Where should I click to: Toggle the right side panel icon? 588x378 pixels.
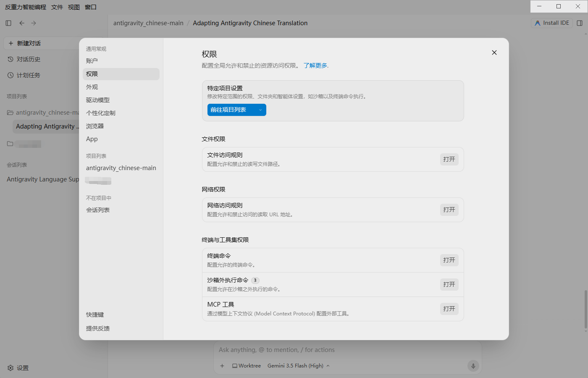pos(580,23)
